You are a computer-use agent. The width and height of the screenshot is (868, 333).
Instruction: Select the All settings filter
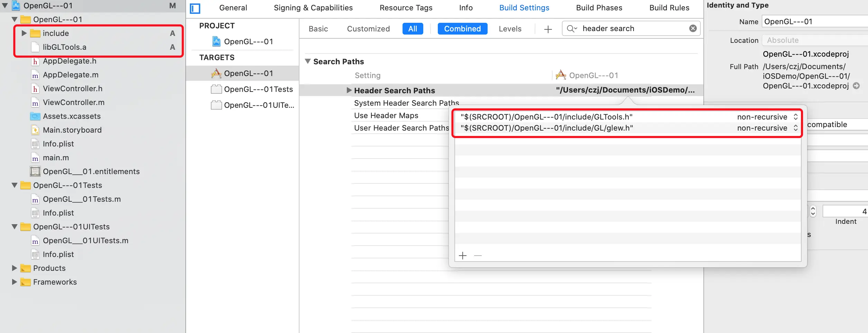(413, 29)
